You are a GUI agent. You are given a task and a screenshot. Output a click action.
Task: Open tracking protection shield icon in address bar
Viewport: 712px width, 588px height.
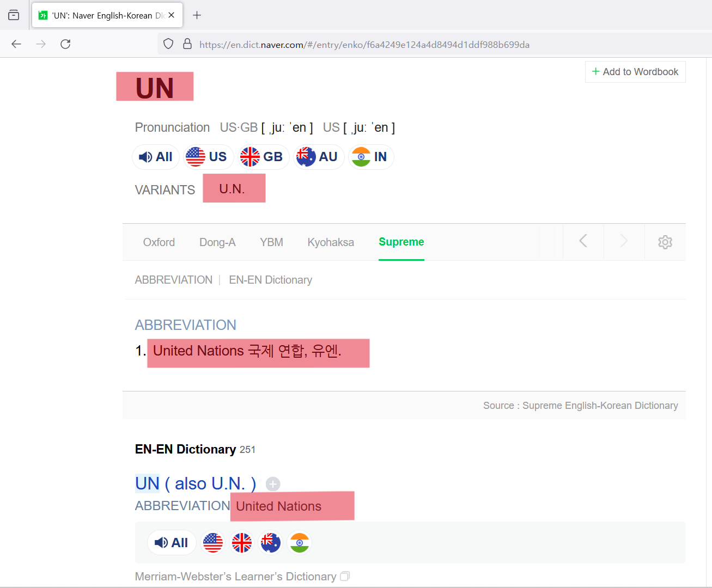point(168,44)
